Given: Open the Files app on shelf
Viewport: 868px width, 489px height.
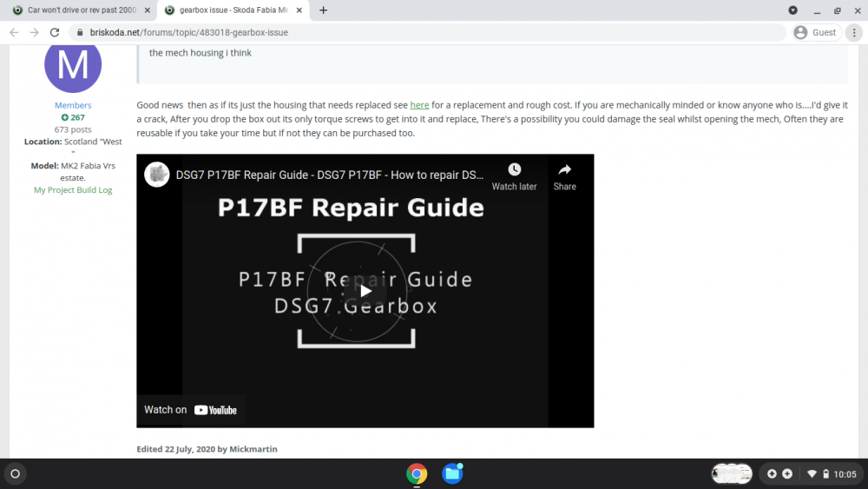Looking at the screenshot, I should click(452, 474).
